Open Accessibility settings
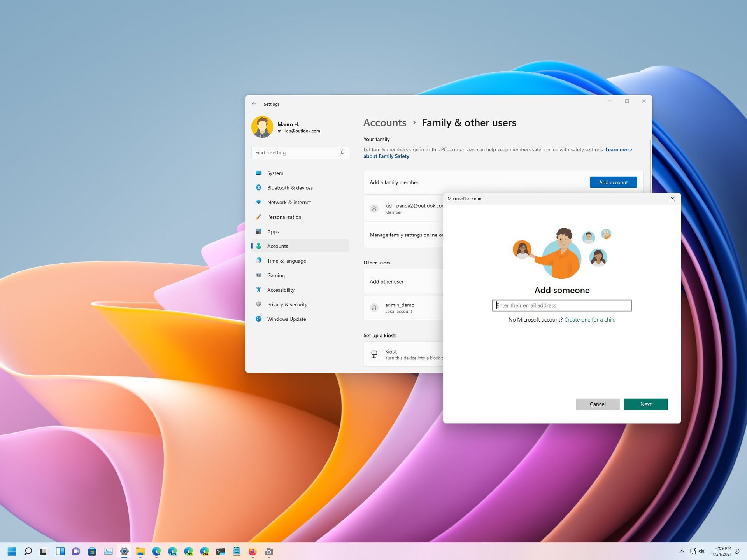 point(281,290)
